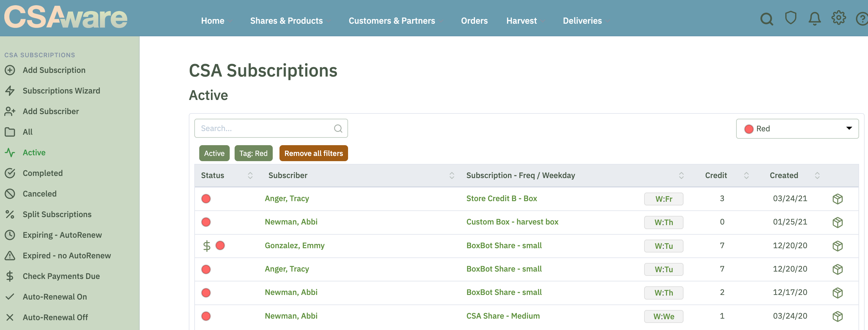Click the clock icon for Expiring - AutoRenew
The image size is (868, 330).
(x=10, y=235)
